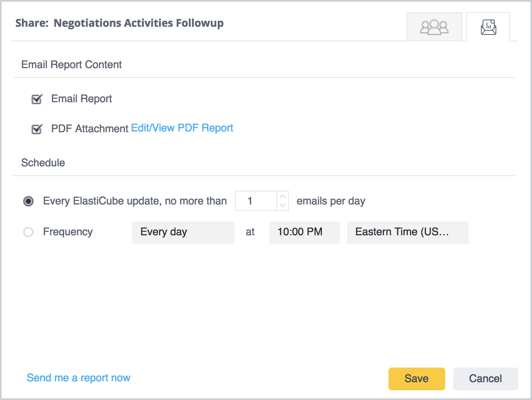Click the emails per day number field
Viewport: 532px width, 400px height.
[x=256, y=201]
